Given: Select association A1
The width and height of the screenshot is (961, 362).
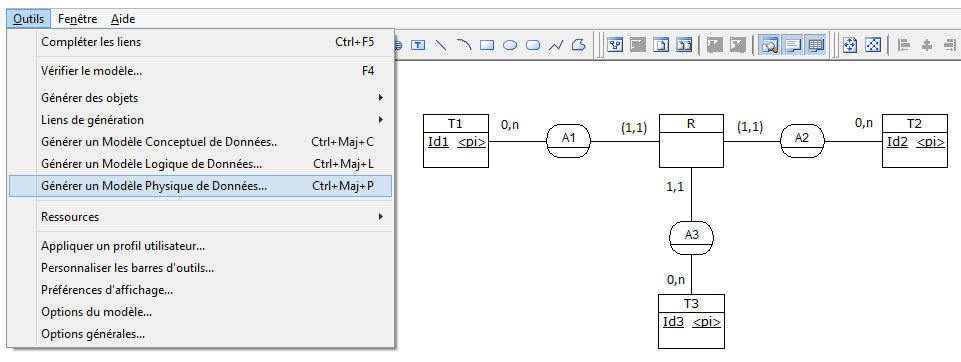Looking at the screenshot, I should tap(569, 141).
